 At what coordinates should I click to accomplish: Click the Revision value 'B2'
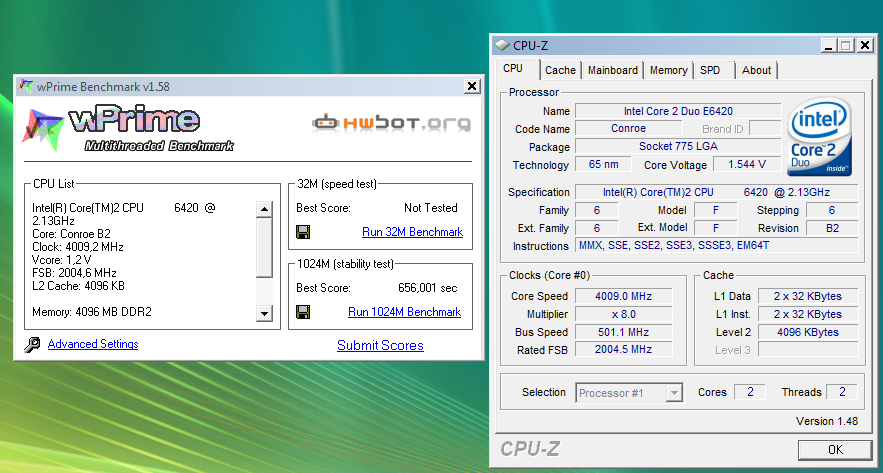[x=832, y=228]
